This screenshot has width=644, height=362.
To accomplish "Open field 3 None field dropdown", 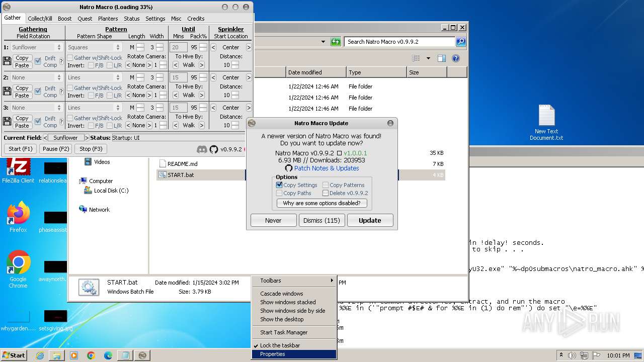I will 36,108.
